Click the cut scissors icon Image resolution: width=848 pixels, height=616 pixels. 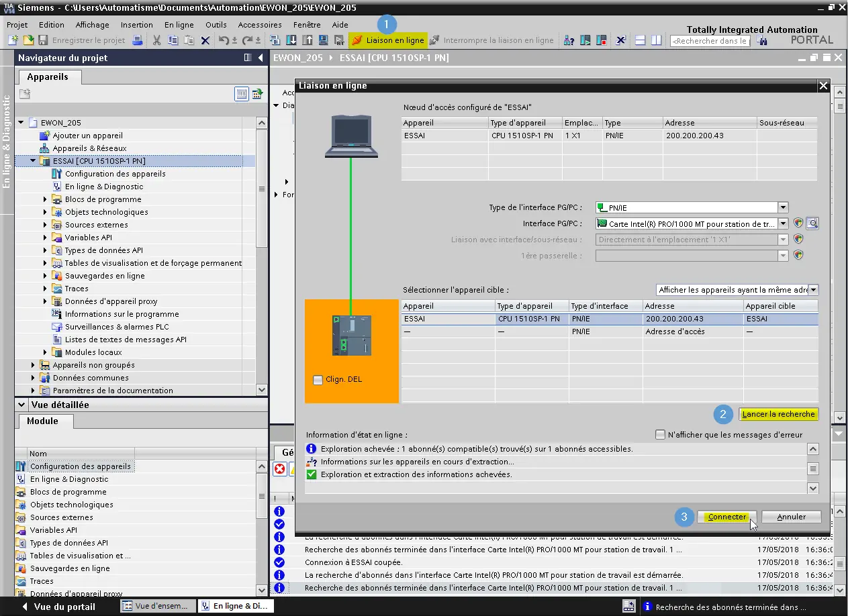[156, 40]
